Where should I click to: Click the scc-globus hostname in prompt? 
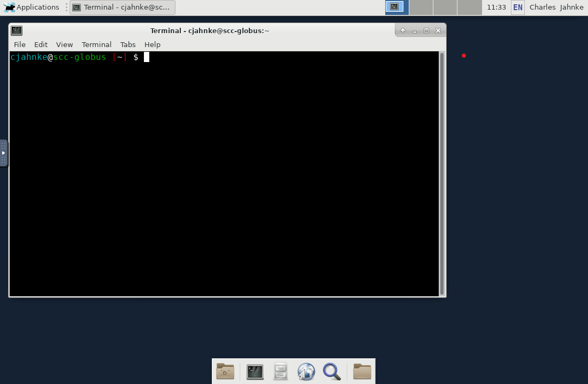click(80, 57)
